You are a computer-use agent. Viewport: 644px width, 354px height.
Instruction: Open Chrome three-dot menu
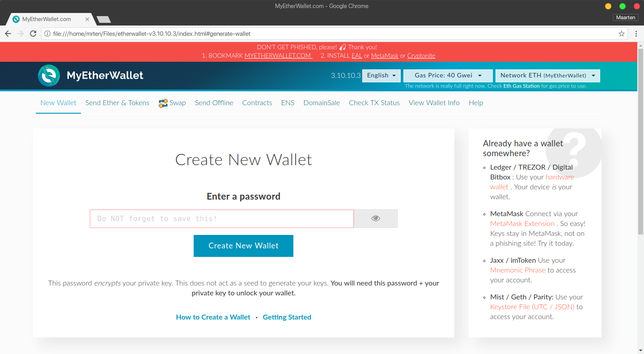click(x=636, y=34)
